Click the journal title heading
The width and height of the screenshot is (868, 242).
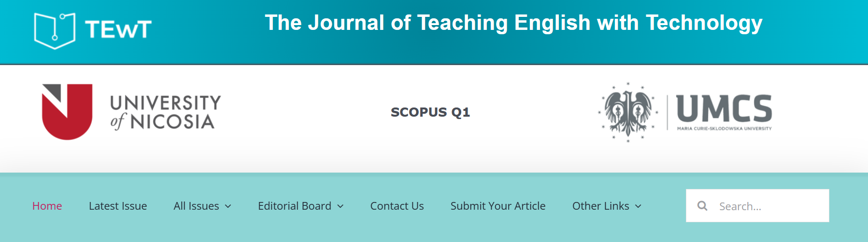click(x=513, y=23)
